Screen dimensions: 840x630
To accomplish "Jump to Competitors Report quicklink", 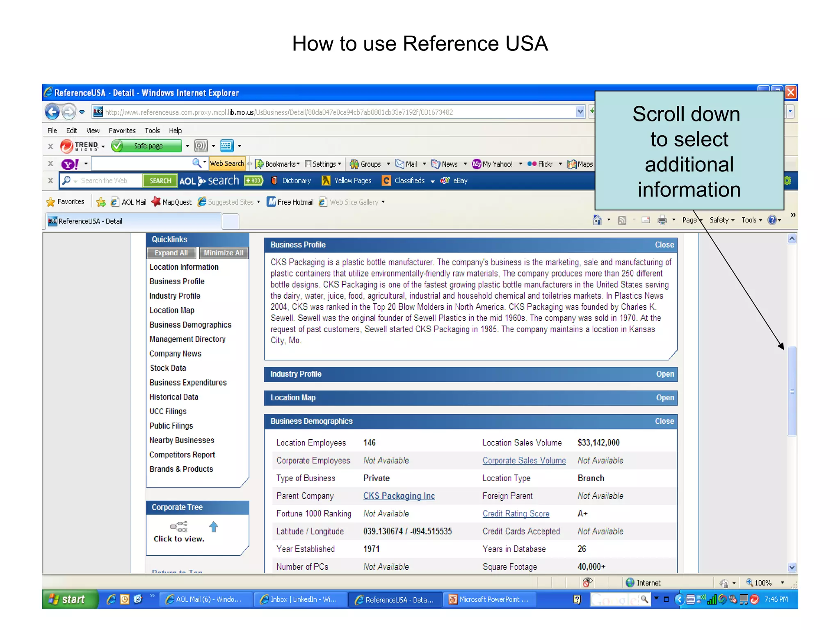I will click(x=182, y=454).
